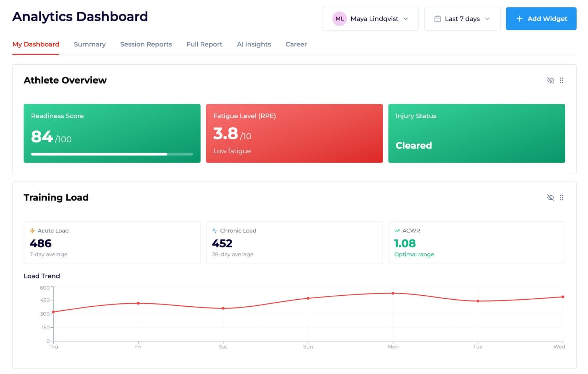Screen dimensions: 588x374
Task: Click the Low fatigue label
Action: (232, 151)
